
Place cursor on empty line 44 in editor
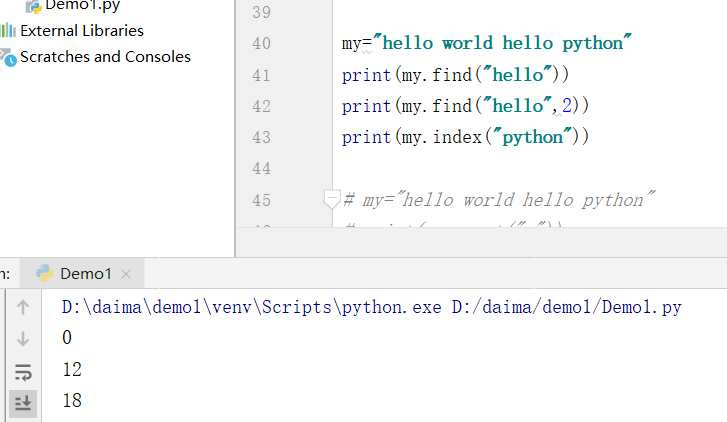[x=529, y=168]
